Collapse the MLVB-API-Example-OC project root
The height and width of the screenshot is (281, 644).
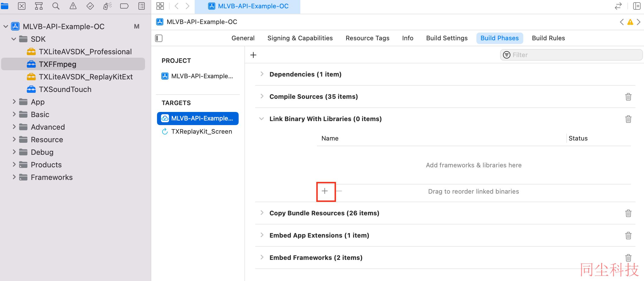(x=5, y=27)
